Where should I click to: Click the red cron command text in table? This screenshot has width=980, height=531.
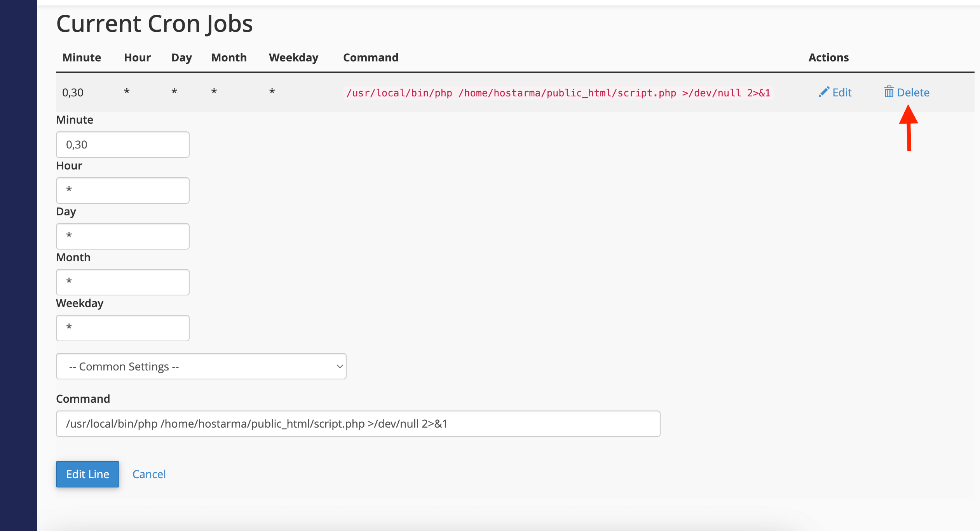click(x=558, y=93)
